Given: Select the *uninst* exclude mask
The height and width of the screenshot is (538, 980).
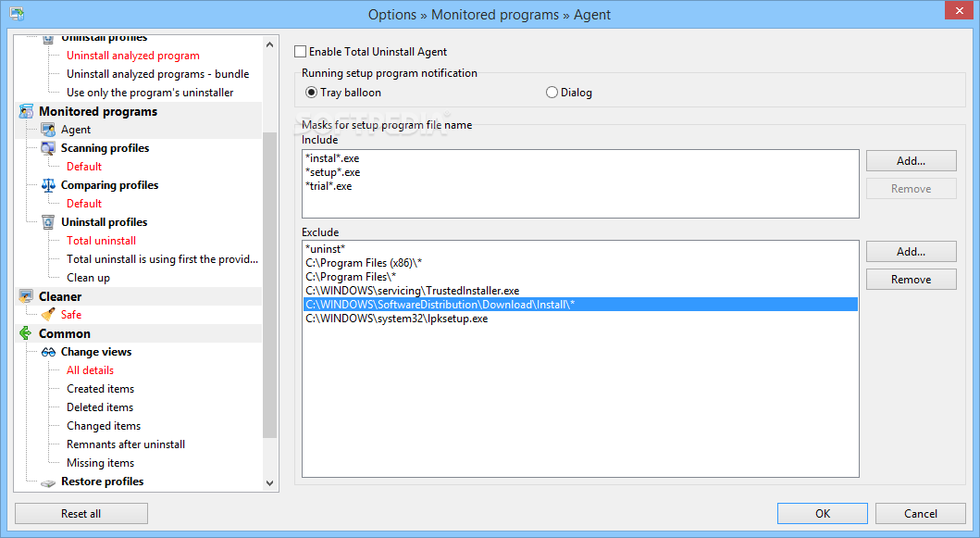Looking at the screenshot, I should tap(325, 249).
